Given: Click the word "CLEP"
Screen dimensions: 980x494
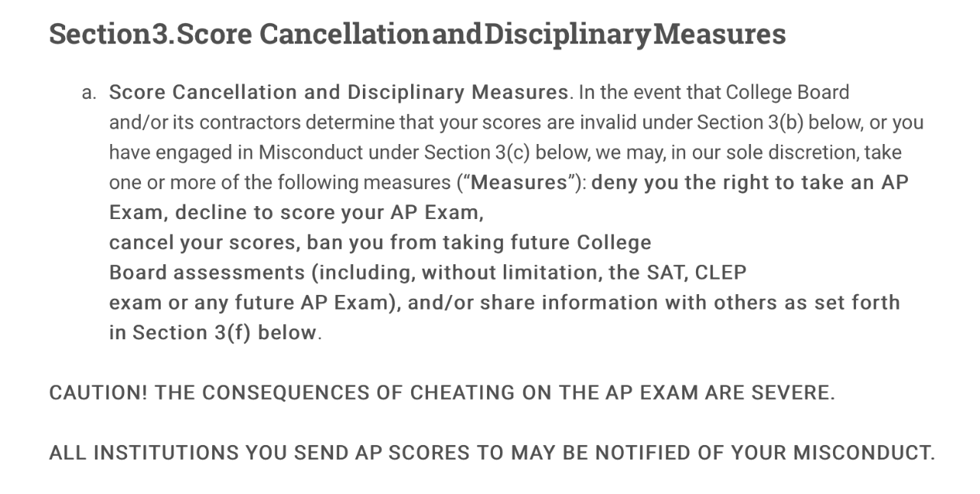Looking at the screenshot, I should (x=720, y=273).
